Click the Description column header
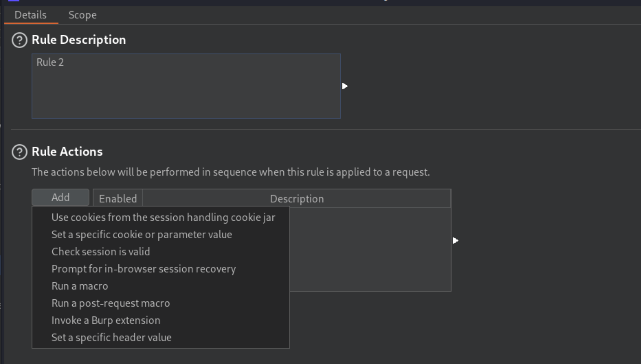 coord(297,199)
